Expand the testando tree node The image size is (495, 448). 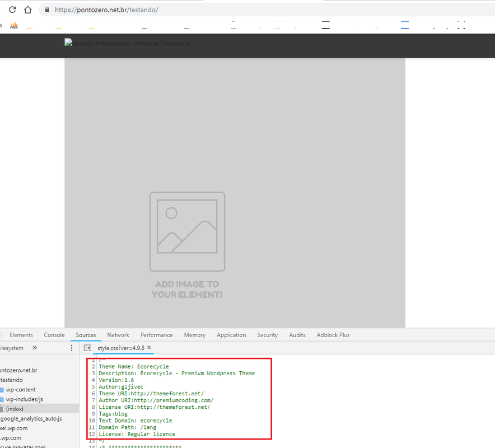11,380
